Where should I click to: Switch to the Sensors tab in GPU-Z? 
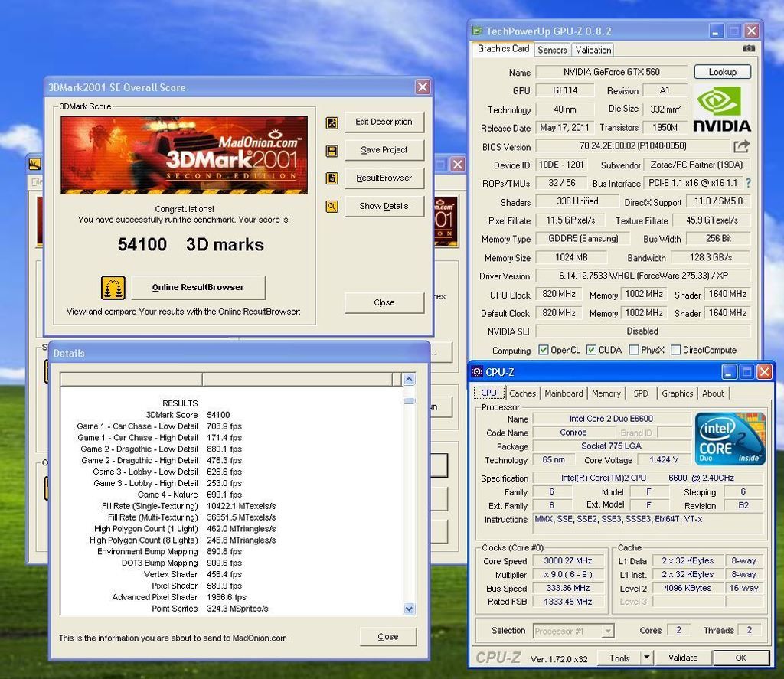click(x=552, y=50)
